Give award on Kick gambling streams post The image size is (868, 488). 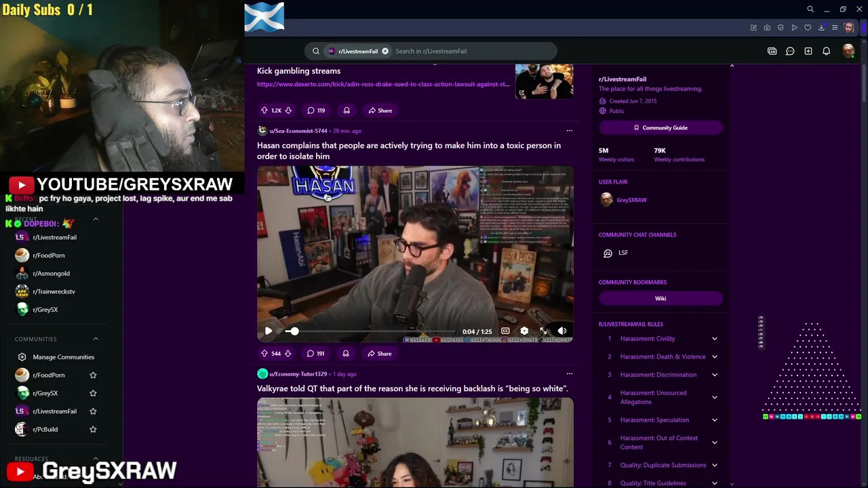tap(347, 110)
